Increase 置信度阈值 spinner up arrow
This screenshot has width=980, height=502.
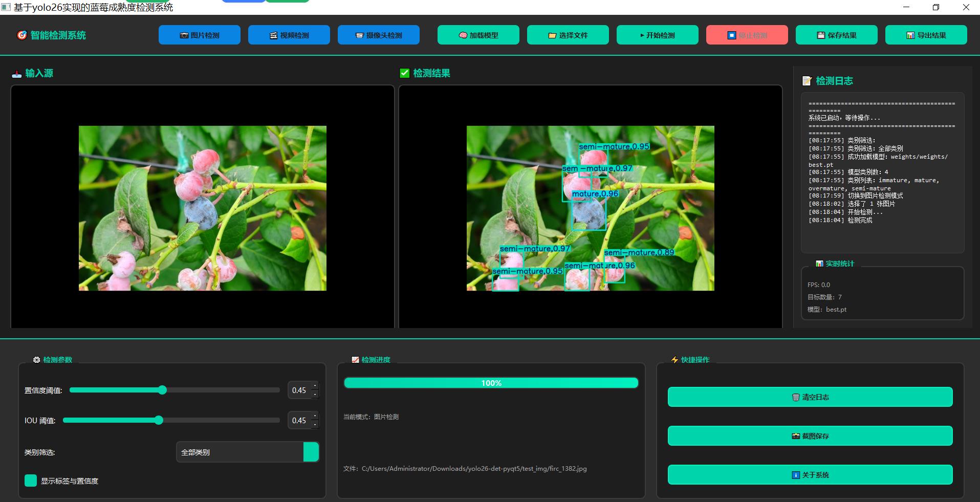click(315, 386)
